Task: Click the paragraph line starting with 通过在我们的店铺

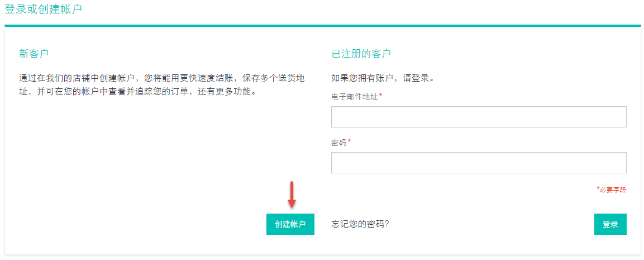Action: (x=165, y=78)
